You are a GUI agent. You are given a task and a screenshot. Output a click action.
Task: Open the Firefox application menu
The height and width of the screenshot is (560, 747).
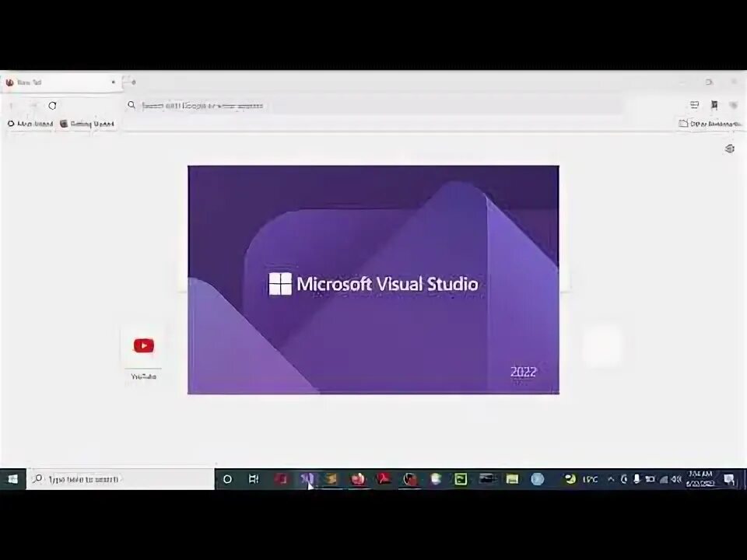click(734, 105)
